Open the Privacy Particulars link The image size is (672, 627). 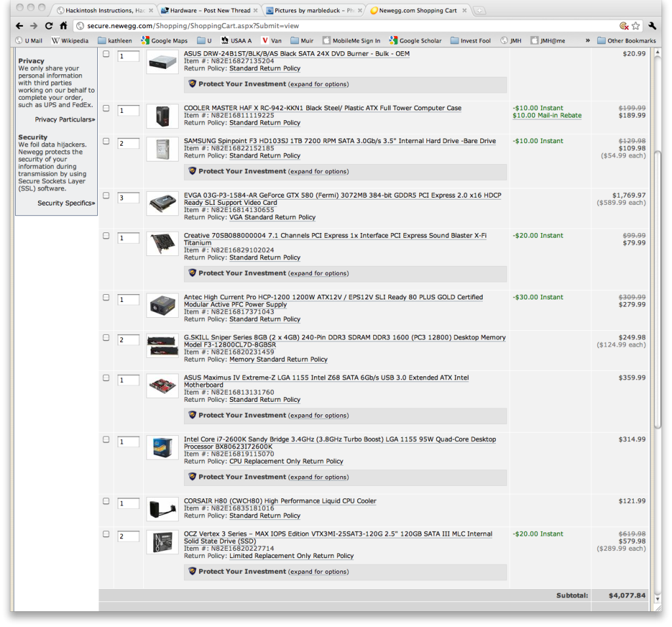pyautogui.click(x=65, y=119)
